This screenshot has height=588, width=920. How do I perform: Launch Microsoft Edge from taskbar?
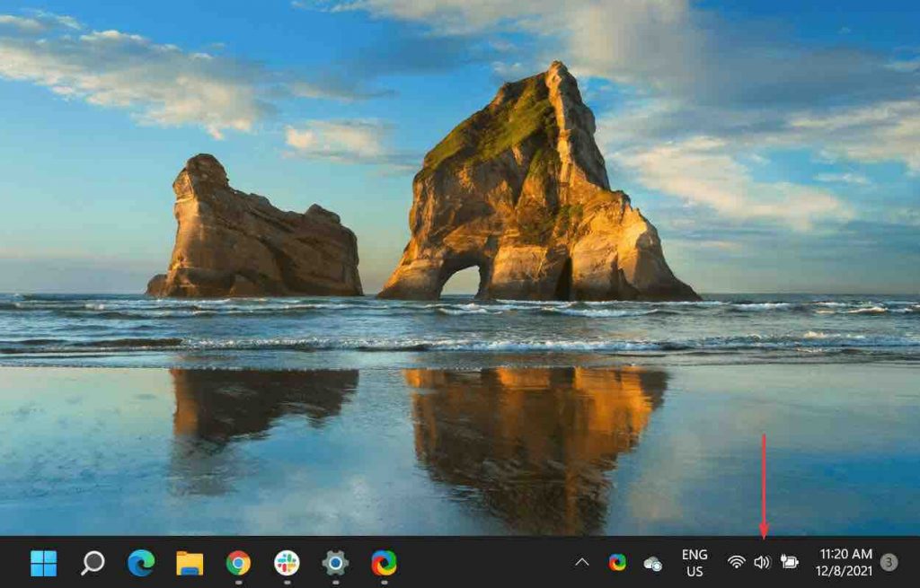[141, 563]
